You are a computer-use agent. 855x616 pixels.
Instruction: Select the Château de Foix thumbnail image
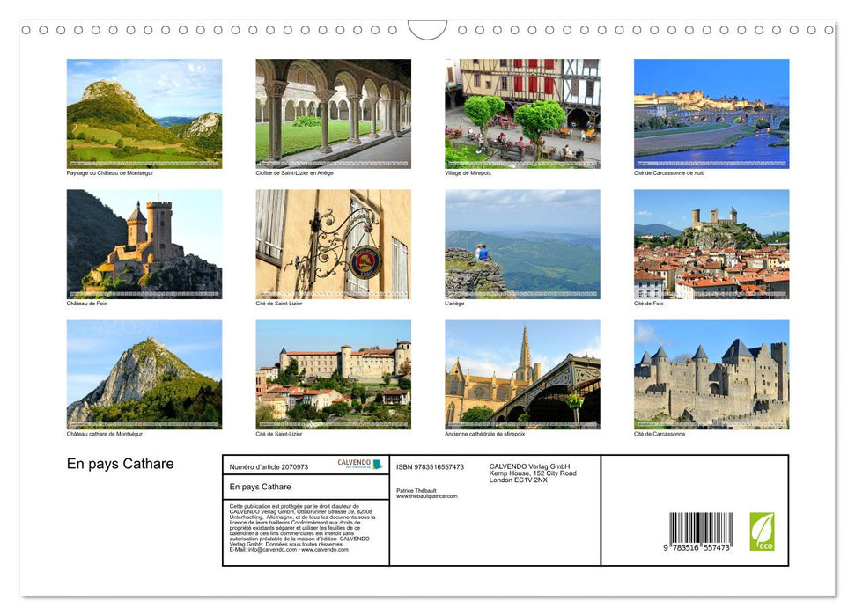[x=144, y=243]
